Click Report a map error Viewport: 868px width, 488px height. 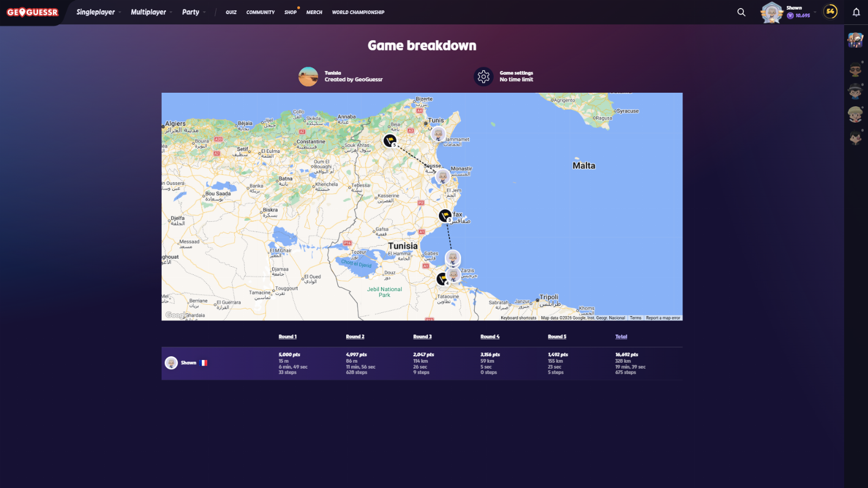click(x=663, y=318)
